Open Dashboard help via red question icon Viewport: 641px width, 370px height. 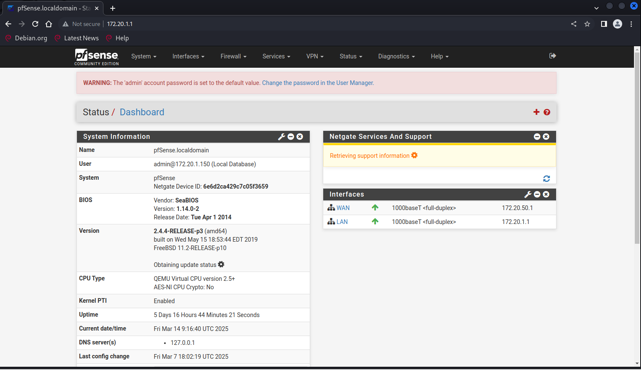tap(547, 112)
